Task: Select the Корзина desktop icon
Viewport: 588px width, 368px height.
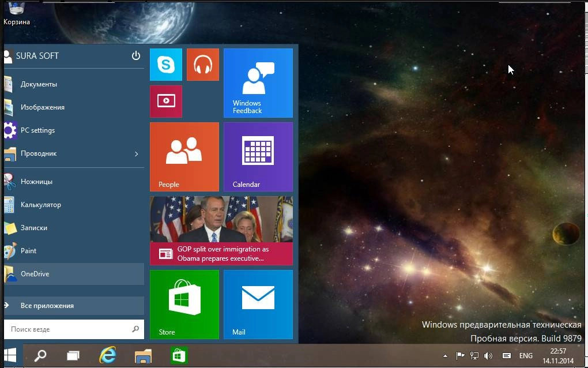Action: pos(17,14)
